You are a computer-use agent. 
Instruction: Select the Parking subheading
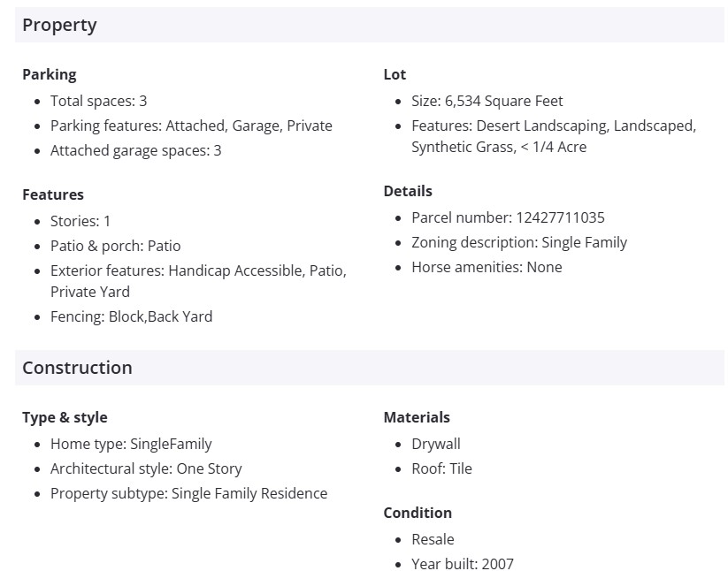point(50,74)
